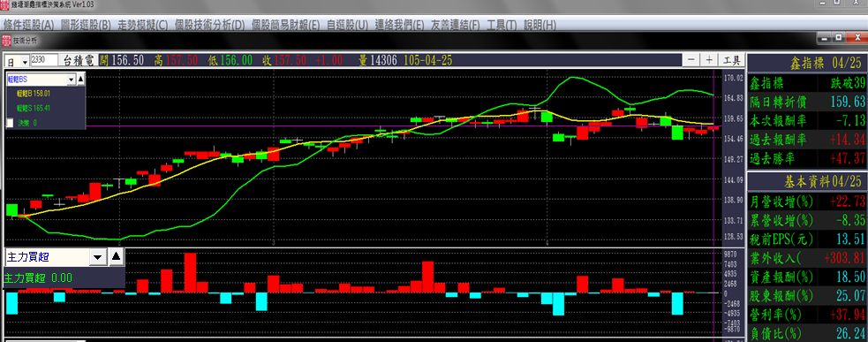This screenshot has height=342, width=868.
Task: Open the 主力買超 indicator dropdown
Action: 97,256
